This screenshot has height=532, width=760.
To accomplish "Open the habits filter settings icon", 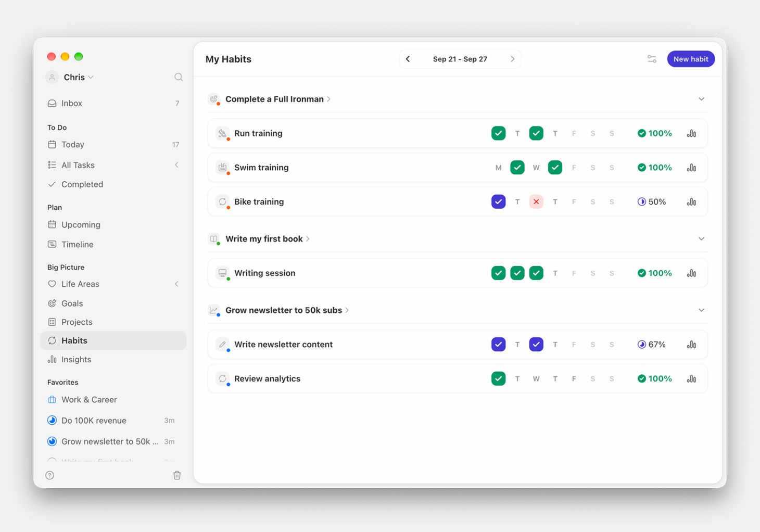I will pyautogui.click(x=652, y=59).
